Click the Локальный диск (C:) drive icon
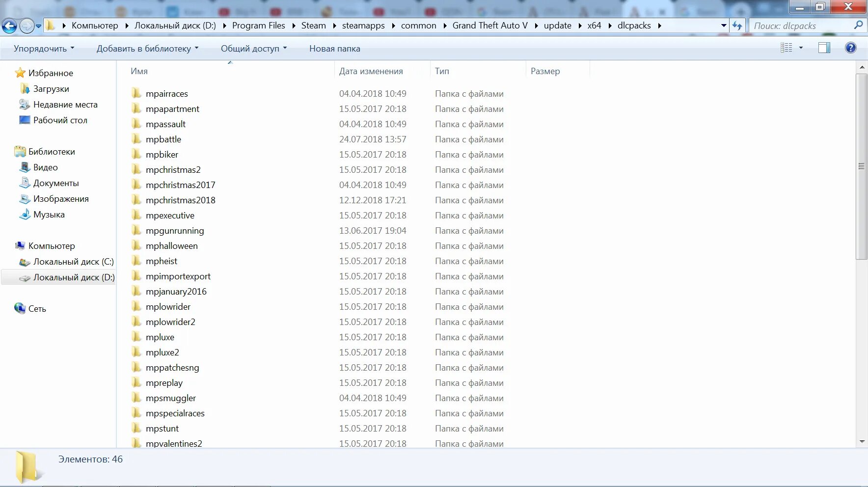The width and height of the screenshot is (868, 487). (25, 262)
